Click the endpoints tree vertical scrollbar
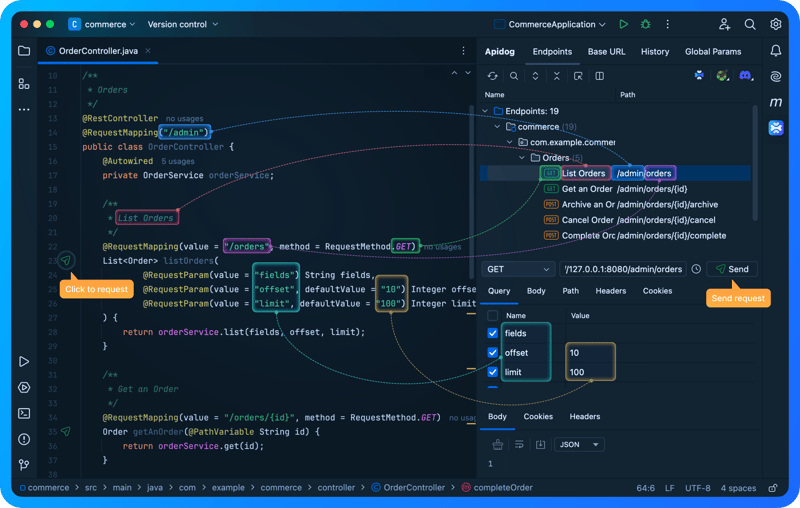The width and height of the screenshot is (800, 508). [755, 163]
